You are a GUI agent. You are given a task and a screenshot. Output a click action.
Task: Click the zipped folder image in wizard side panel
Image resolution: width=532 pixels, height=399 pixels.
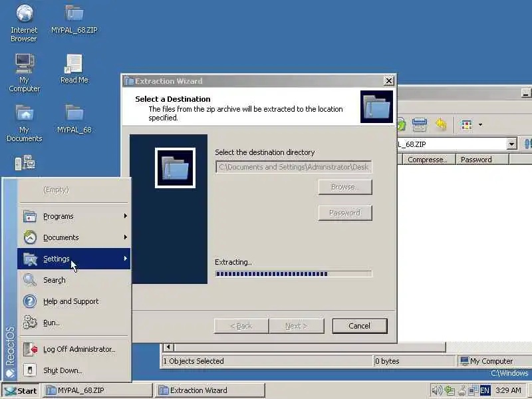point(175,168)
